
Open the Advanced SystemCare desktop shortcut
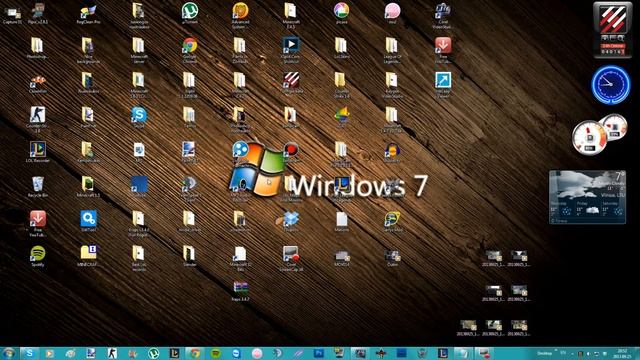tap(240, 15)
